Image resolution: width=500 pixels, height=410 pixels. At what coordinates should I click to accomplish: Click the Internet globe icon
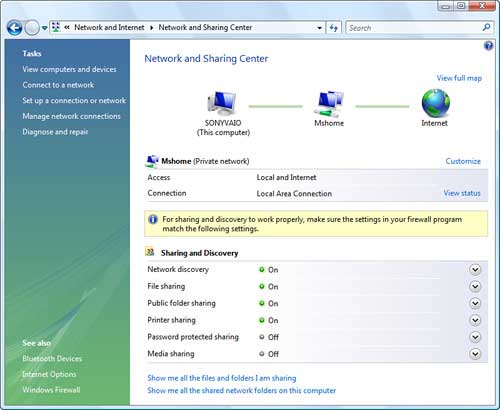[x=435, y=103]
